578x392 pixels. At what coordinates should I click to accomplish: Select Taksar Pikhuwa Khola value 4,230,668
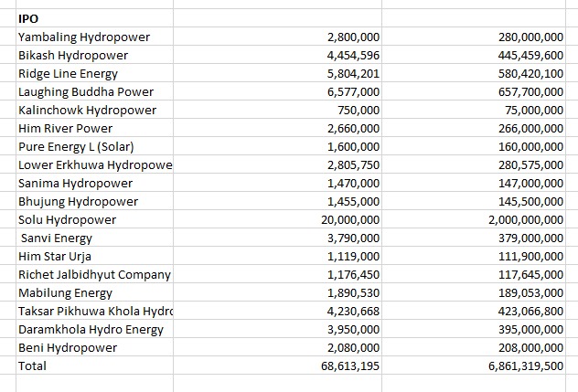[x=352, y=311]
